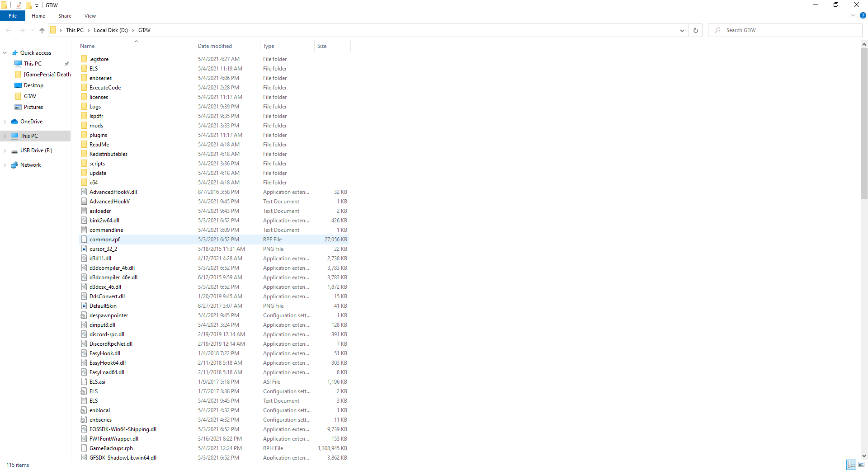Expand the Network tree node
The width and height of the screenshot is (868, 470).
[5, 165]
